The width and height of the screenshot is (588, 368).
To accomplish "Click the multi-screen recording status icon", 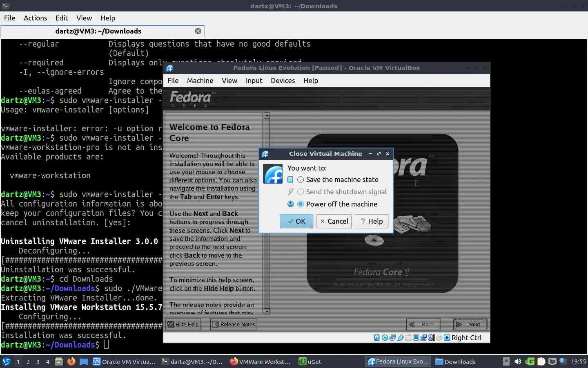I will pos(423,338).
